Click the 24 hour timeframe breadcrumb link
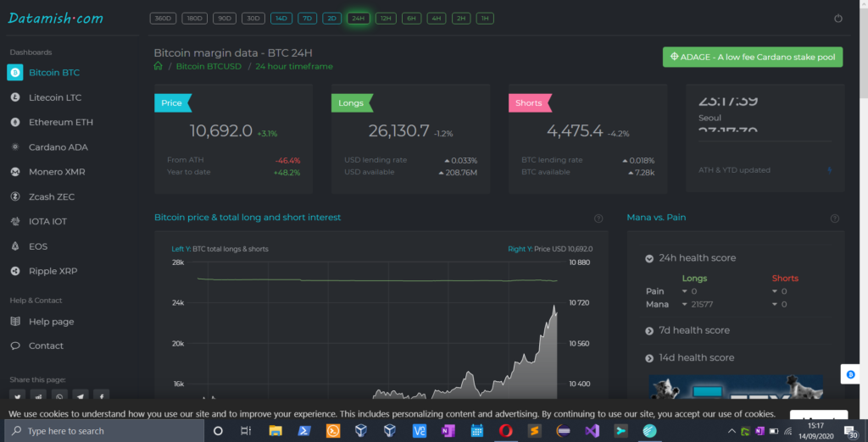The image size is (868, 442). [x=294, y=66]
